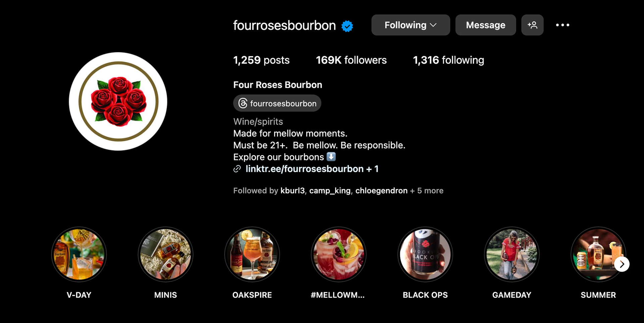Open the SUMMER story highlight

coord(598,254)
